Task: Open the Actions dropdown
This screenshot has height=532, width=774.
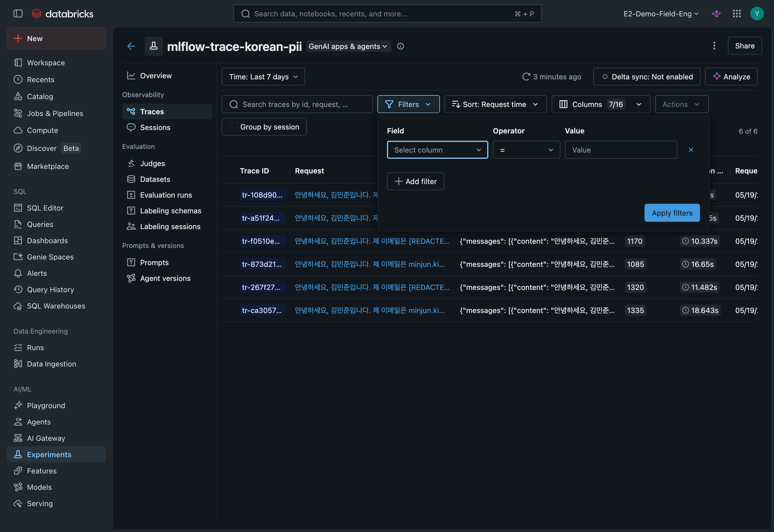Action: [x=681, y=104]
